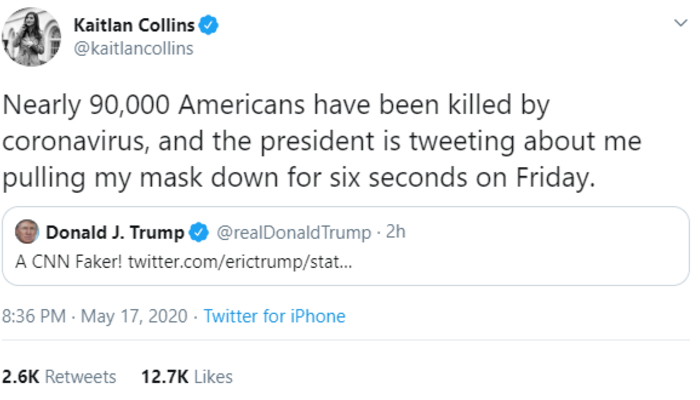This screenshot has width=700, height=400.
Task: View the 2.6K Retweets list
Action: click(60, 377)
